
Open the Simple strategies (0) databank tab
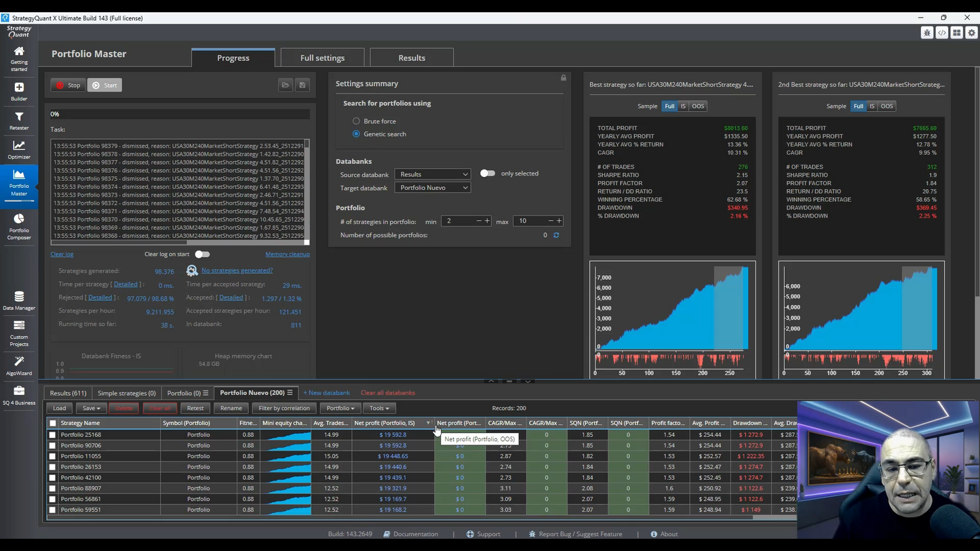[x=127, y=393]
